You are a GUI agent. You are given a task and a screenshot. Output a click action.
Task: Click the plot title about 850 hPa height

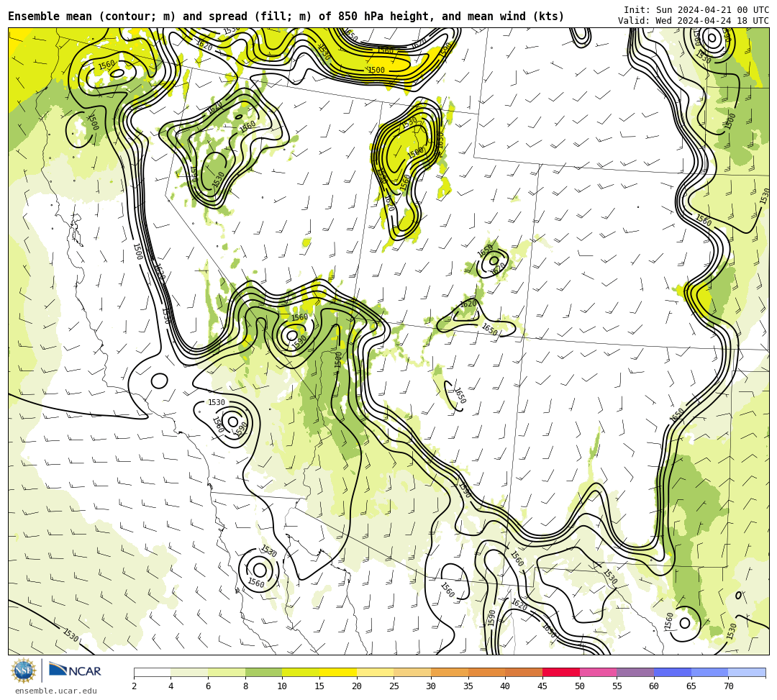pos(286,17)
